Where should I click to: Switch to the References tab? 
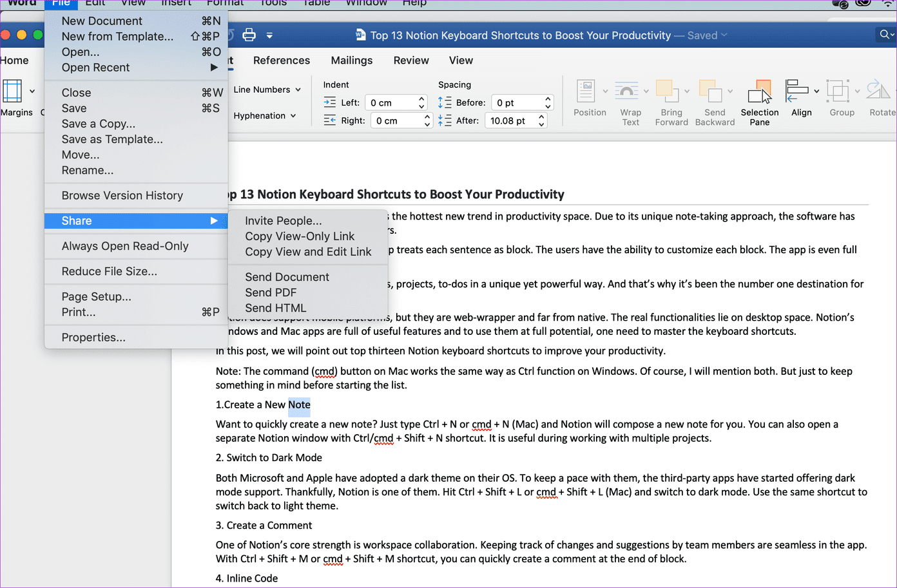point(282,61)
